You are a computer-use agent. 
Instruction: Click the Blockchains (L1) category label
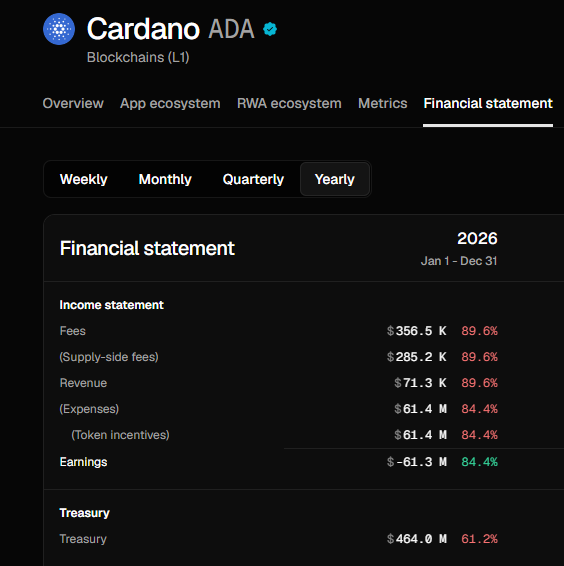(x=138, y=57)
